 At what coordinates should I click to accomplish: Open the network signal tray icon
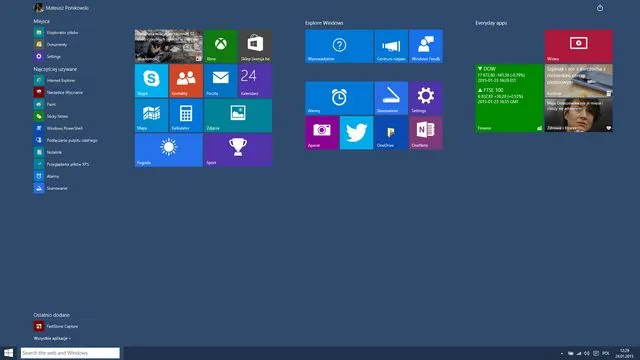tap(579, 353)
